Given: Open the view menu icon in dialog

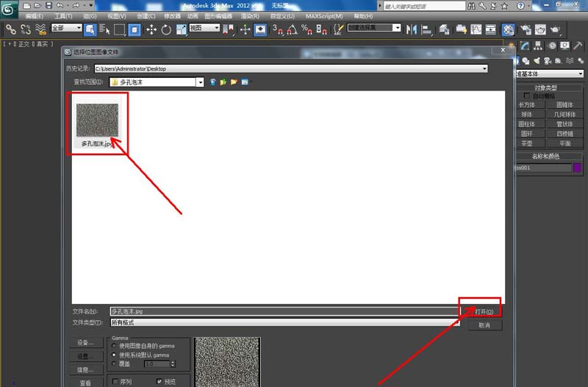Looking at the screenshot, I should tap(244, 82).
